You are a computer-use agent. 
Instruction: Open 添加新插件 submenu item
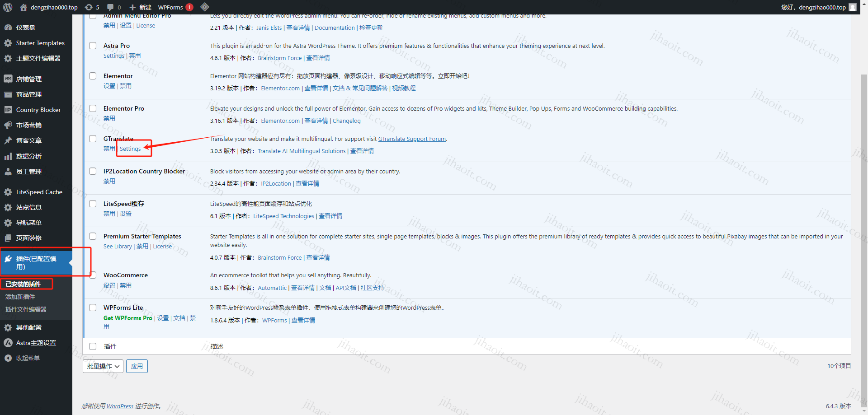(x=20, y=297)
